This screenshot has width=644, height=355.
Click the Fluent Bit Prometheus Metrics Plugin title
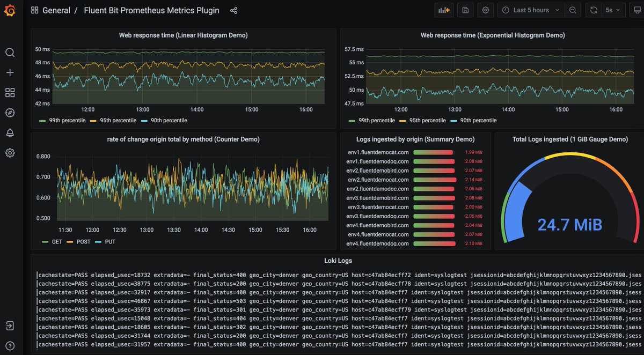(x=151, y=10)
